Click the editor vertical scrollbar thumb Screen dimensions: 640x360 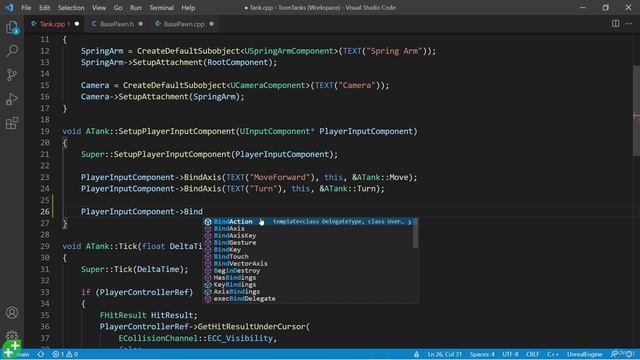636,110
